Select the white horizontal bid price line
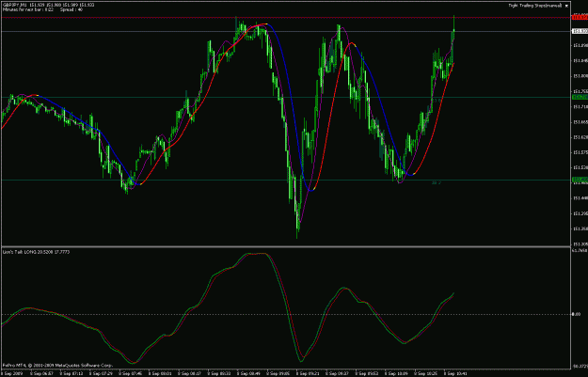 286,31
